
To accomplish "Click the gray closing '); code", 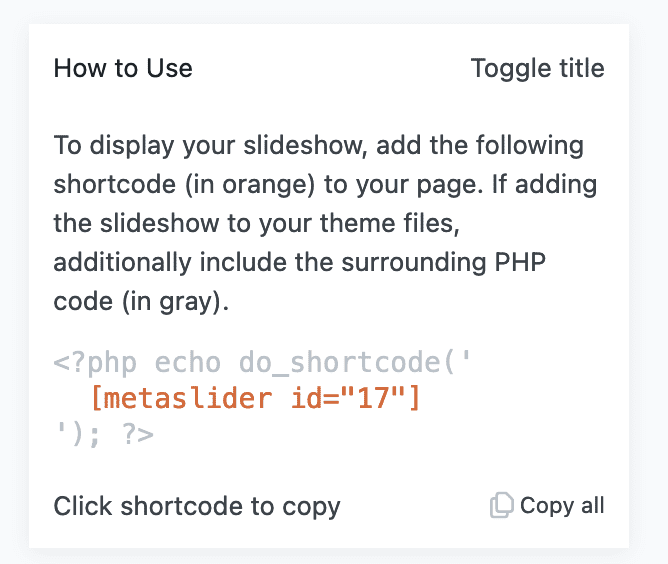I will (x=77, y=435).
